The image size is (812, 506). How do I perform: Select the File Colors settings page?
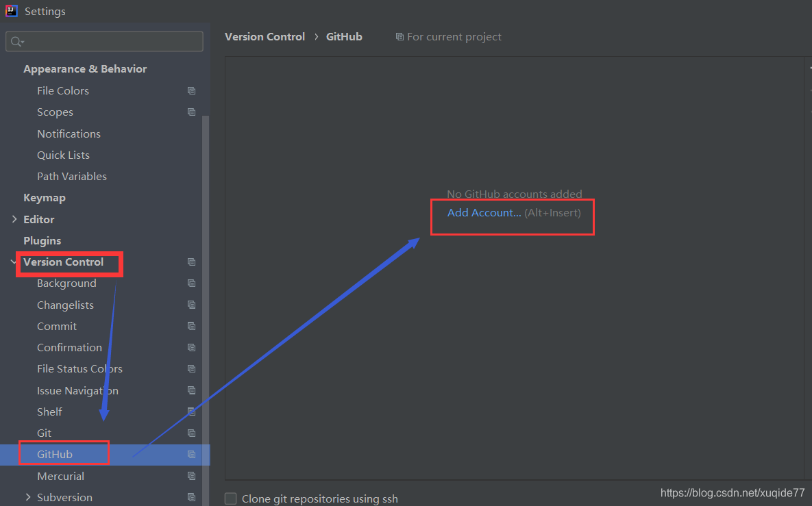coord(62,90)
